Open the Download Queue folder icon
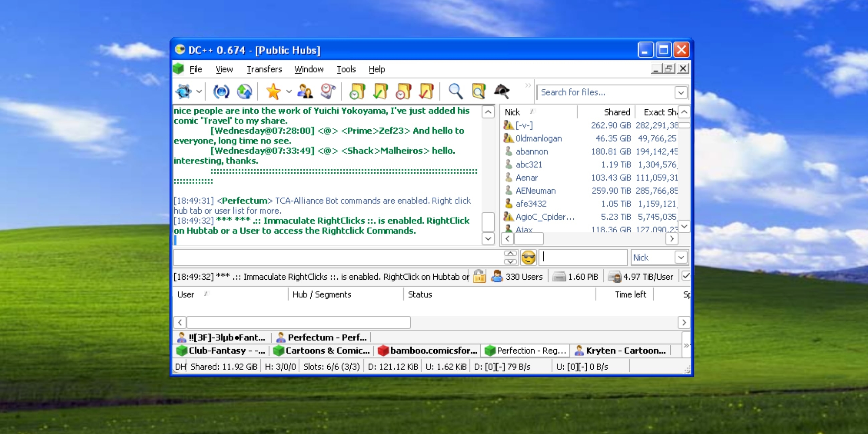Viewport: 868px width, 434px height. click(357, 92)
